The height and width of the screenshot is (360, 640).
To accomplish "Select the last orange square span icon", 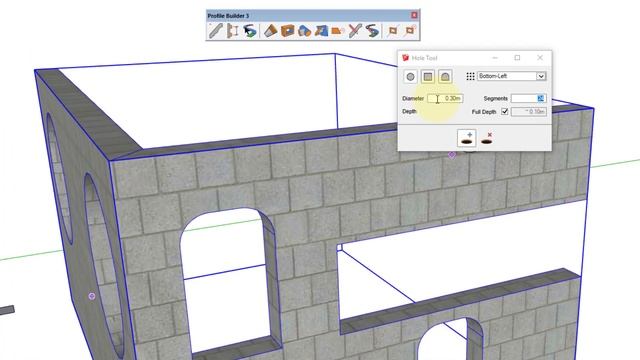I will pyautogui.click(x=410, y=31).
